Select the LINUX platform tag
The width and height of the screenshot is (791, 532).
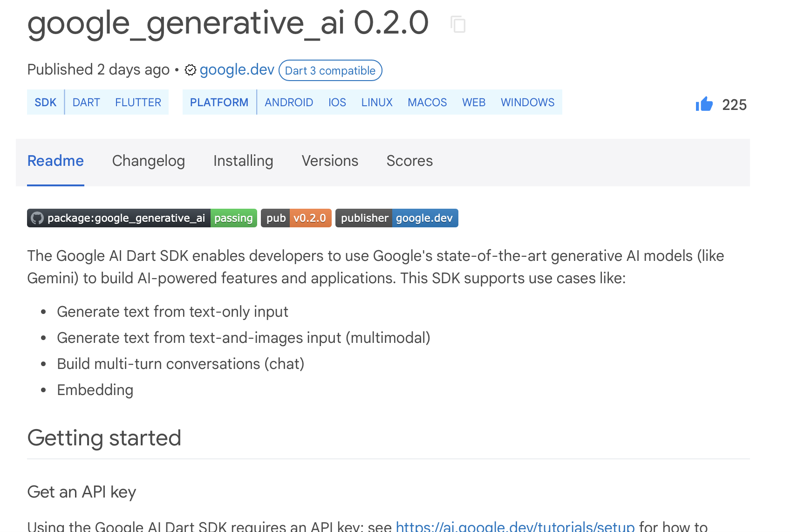(377, 102)
